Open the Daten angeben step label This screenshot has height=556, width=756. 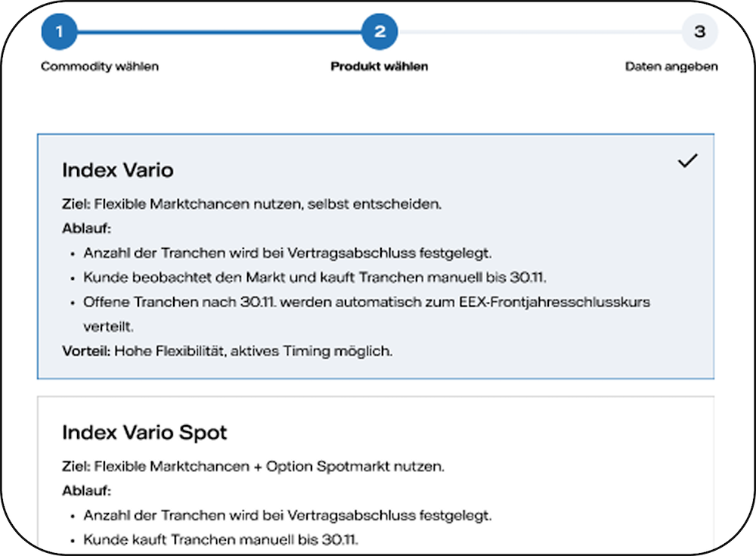coord(671,67)
